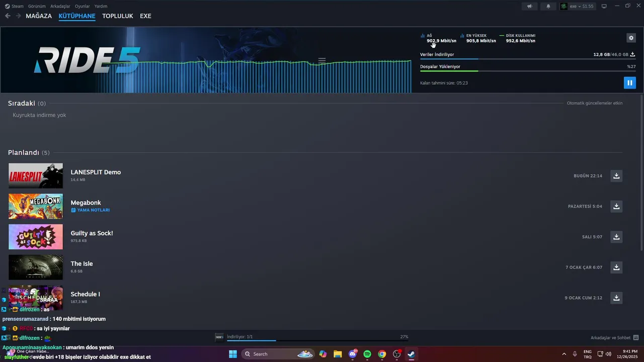The height and width of the screenshot is (362, 644).
Task: Click the PAZARTESİ 5:04 schedule time
Action: pyautogui.click(x=585, y=206)
